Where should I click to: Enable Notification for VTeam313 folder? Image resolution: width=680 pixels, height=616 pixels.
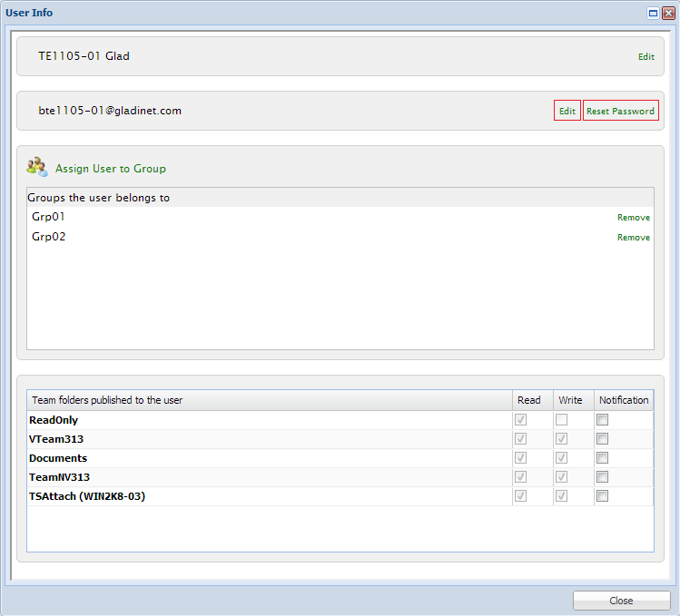pos(602,439)
